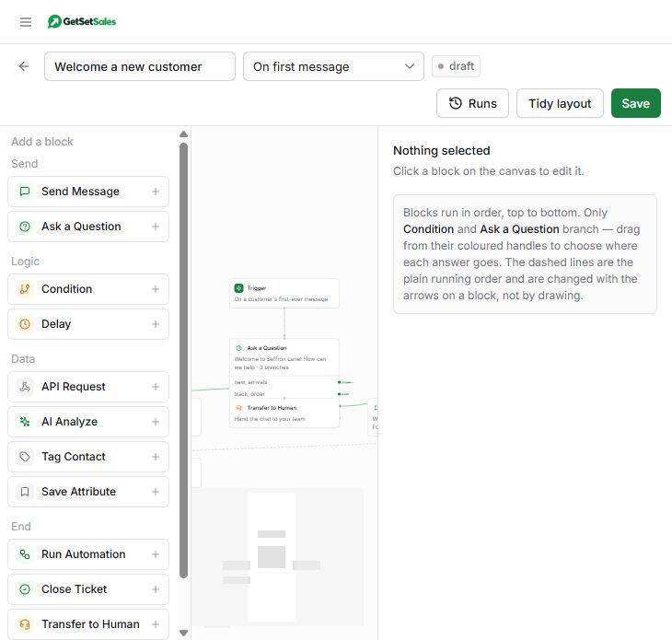Screen dimensions: 672x640
Task: Select the Trigger block on the canvas
Action: (284, 293)
